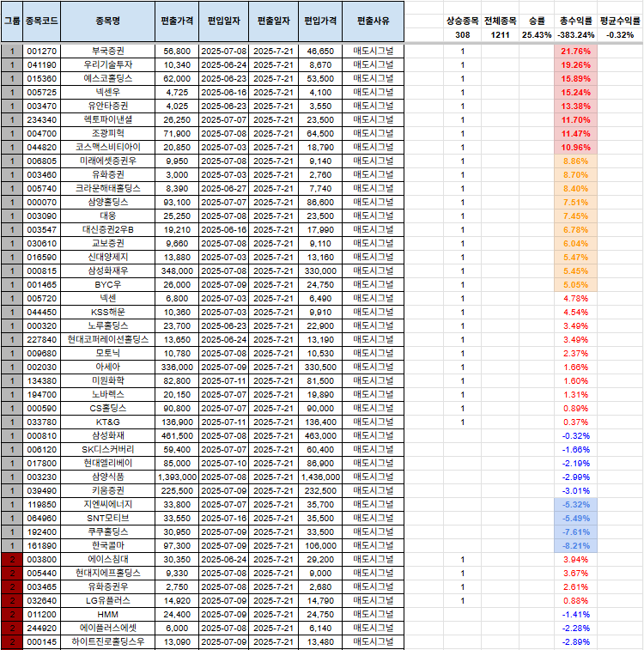Viewport: 644px width, 650px height.
Task: Select stock code 244920 cell
Action: point(41,628)
